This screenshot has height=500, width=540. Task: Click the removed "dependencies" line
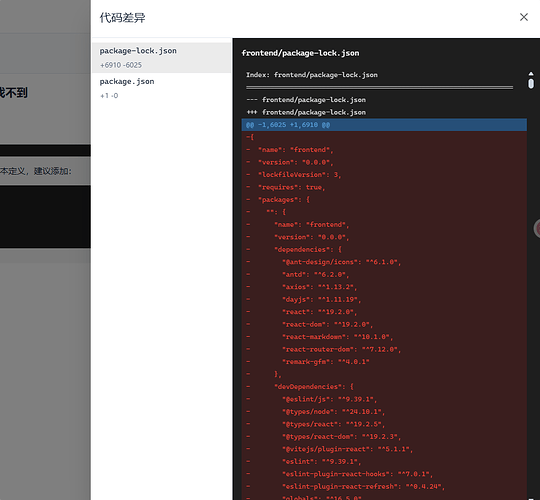pos(384,249)
